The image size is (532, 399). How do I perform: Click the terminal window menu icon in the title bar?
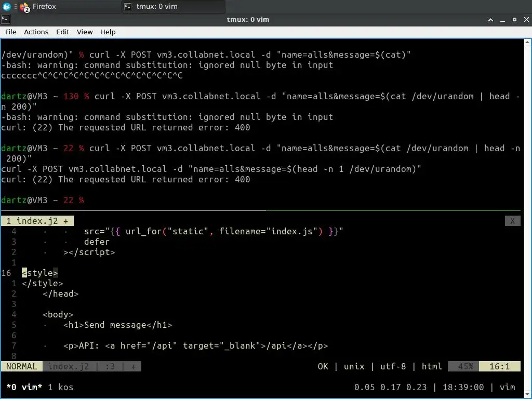click(x=6, y=19)
